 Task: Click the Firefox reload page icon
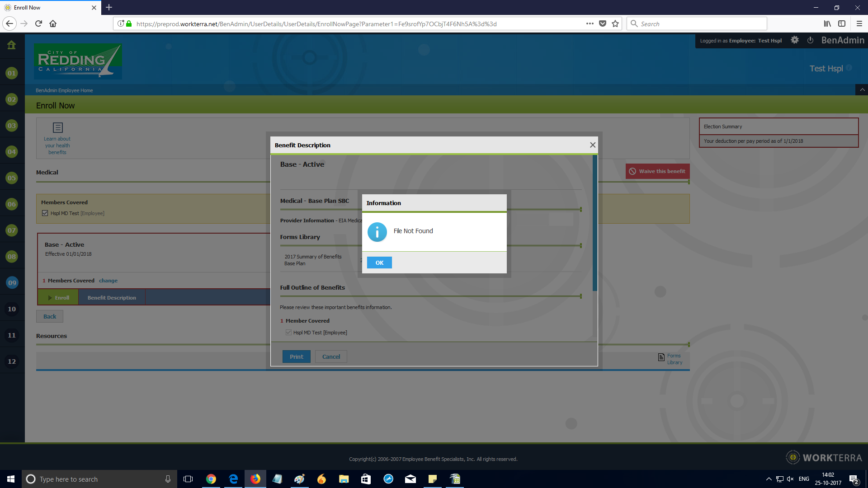38,23
